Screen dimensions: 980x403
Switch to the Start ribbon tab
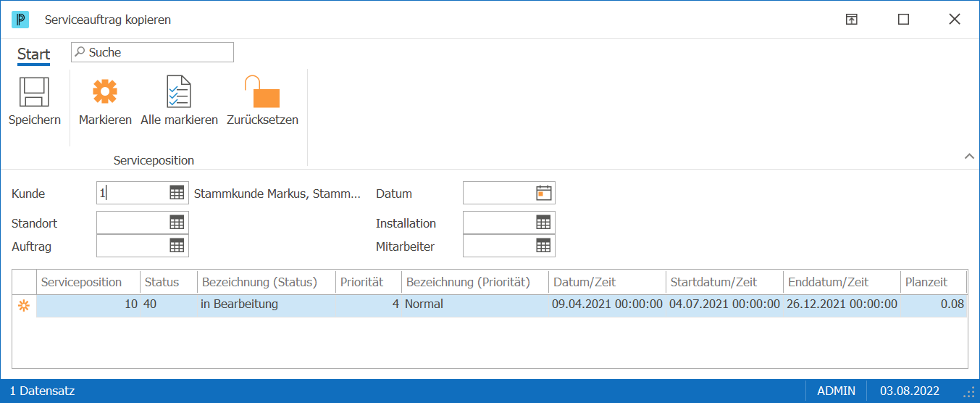point(33,54)
